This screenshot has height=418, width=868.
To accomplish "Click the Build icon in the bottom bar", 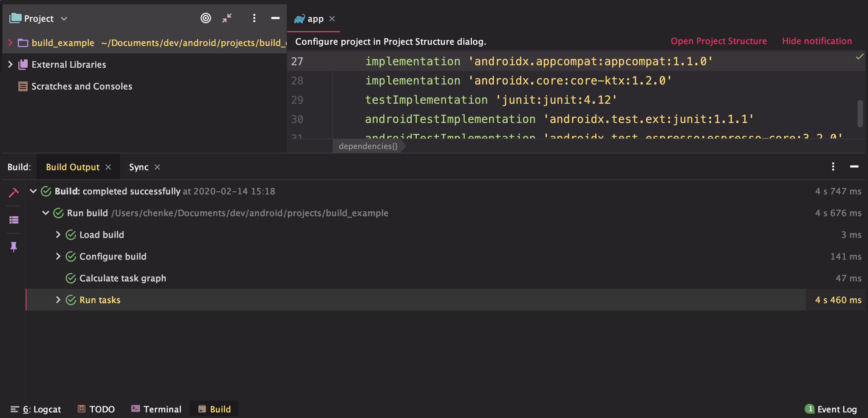I will pyautogui.click(x=202, y=409).
